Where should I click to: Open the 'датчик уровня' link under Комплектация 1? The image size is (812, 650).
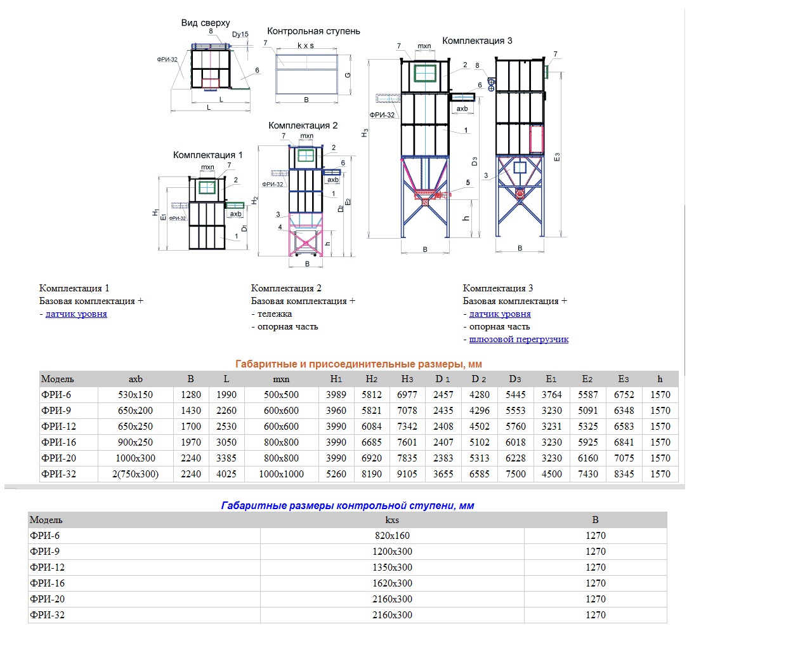tap(76, 314)
